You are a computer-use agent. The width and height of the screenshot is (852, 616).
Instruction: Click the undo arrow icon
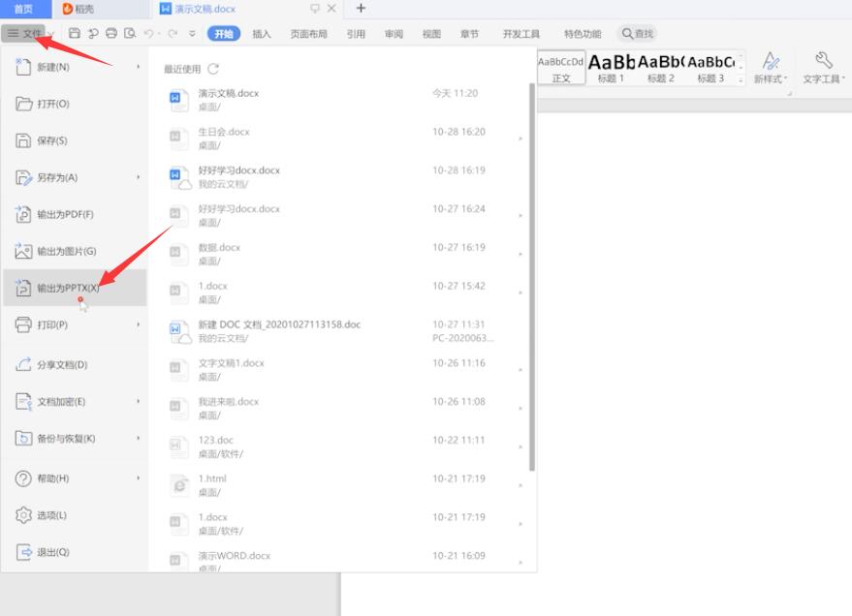click(149, 34)
